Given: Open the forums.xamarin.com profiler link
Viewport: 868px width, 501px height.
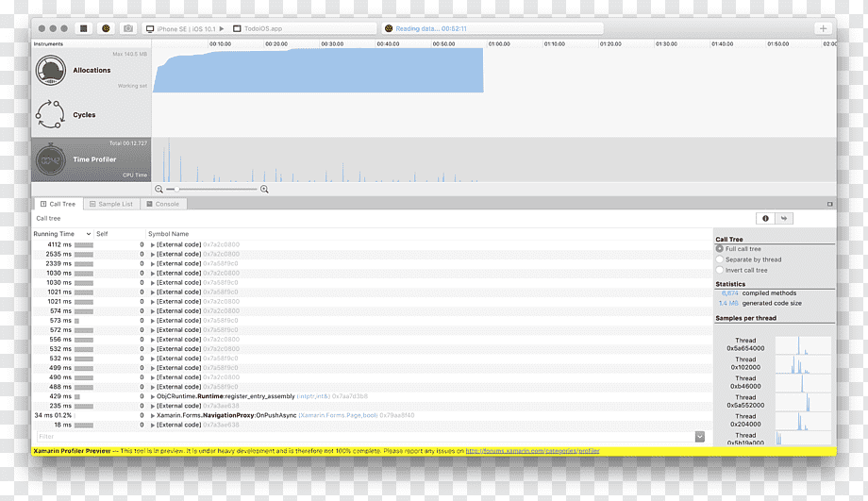Looking at the screenshot, I should click(532, 451).
